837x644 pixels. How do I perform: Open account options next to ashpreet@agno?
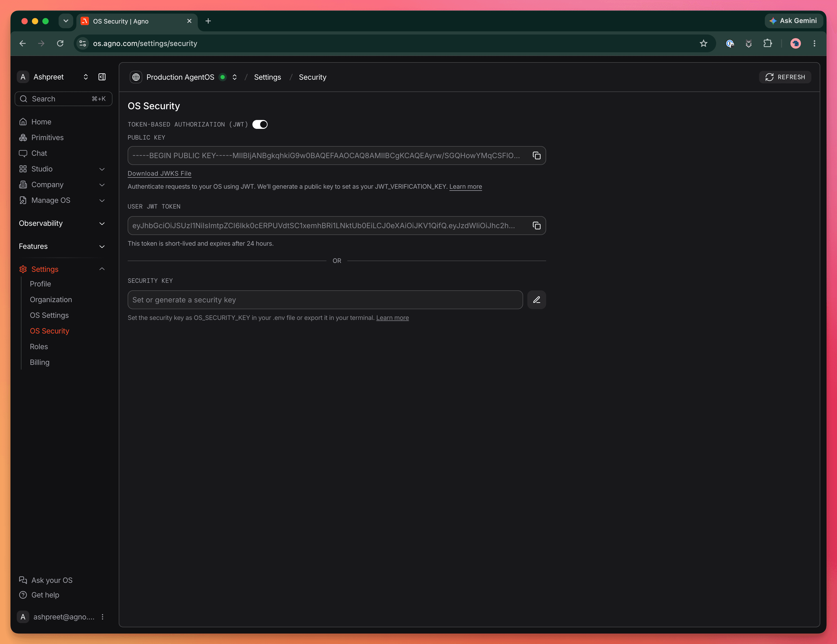(x=102, y=617)
